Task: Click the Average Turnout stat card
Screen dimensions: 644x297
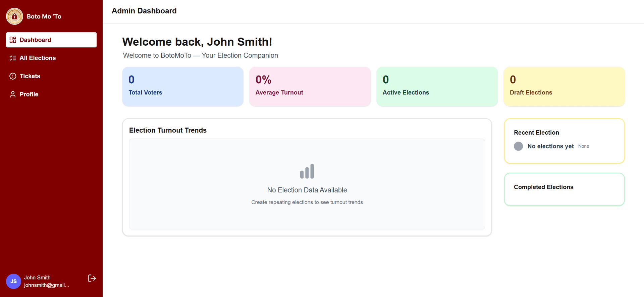Action: click(310, 87)
